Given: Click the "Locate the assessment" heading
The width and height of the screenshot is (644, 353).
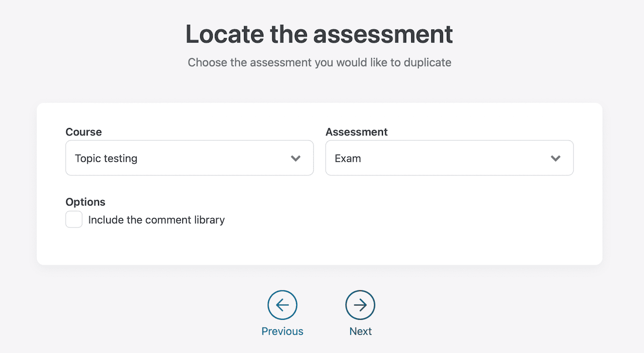Looking at the screenshot, I should pos(319,34).
